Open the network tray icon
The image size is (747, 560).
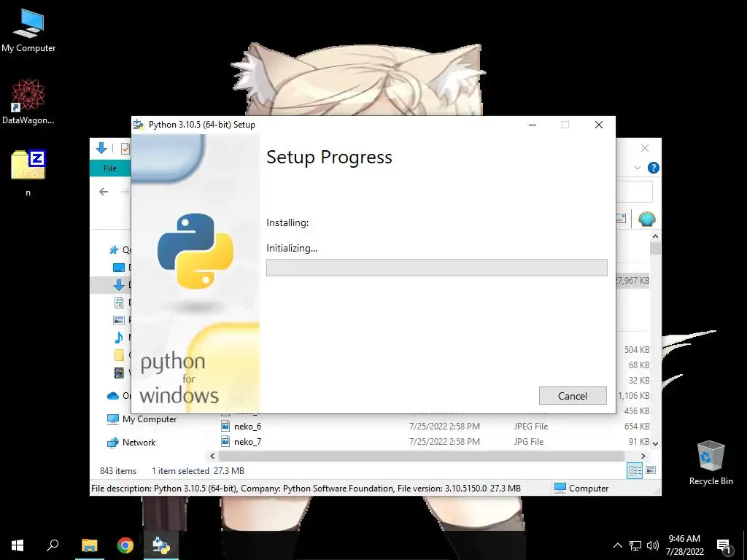point(635,545)
